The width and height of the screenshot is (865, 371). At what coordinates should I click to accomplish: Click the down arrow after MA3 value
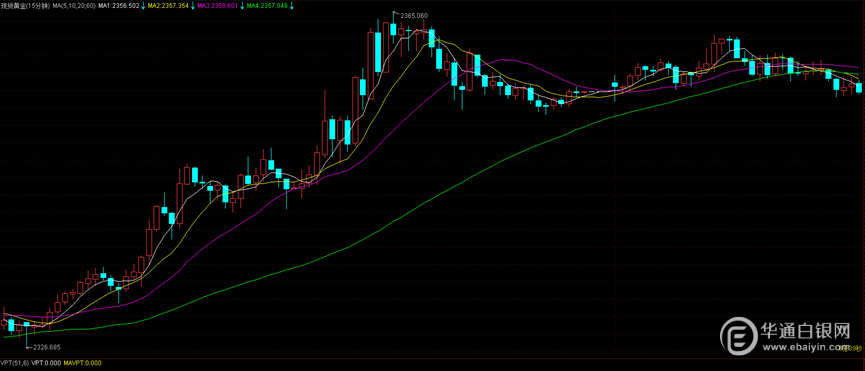click(x=243, y=5)
